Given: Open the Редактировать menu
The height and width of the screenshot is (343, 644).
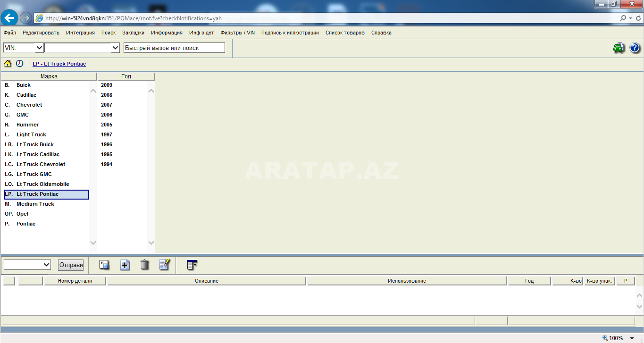Looking at the screenshot, I should (x=41, y=33).
